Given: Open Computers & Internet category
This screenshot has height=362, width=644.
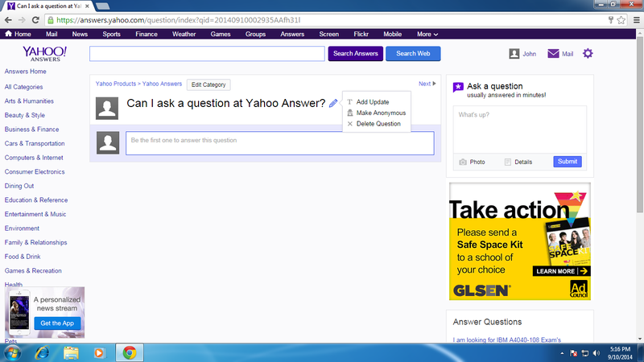Looking at the screenshot, I should 34,158.
